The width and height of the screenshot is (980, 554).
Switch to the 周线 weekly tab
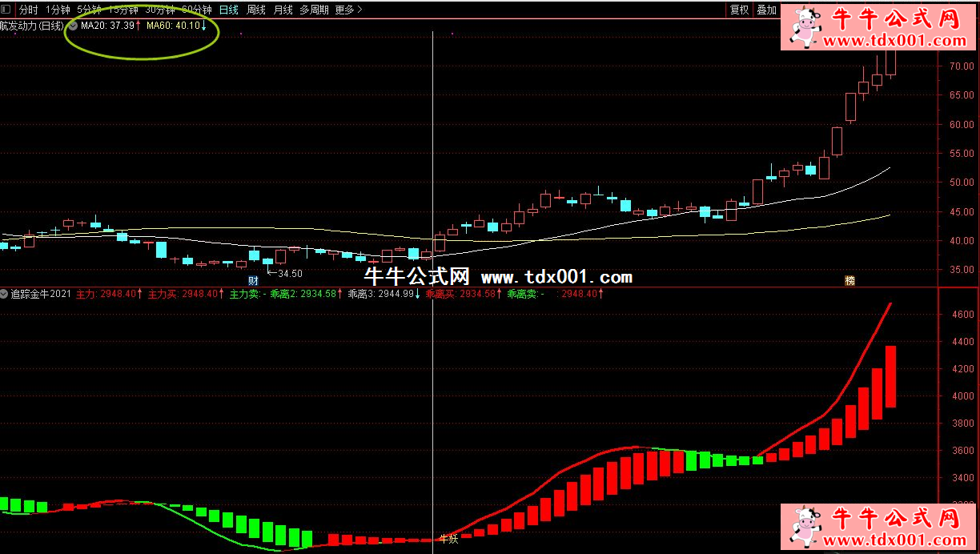click(255, 10)
